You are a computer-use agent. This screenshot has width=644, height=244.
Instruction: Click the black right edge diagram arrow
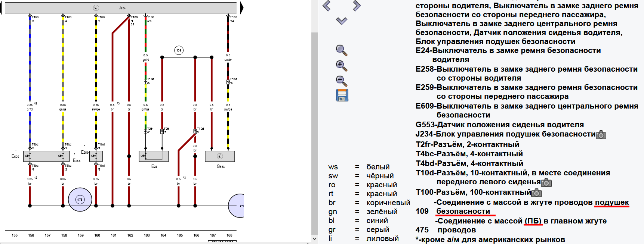tap(242, 8)
